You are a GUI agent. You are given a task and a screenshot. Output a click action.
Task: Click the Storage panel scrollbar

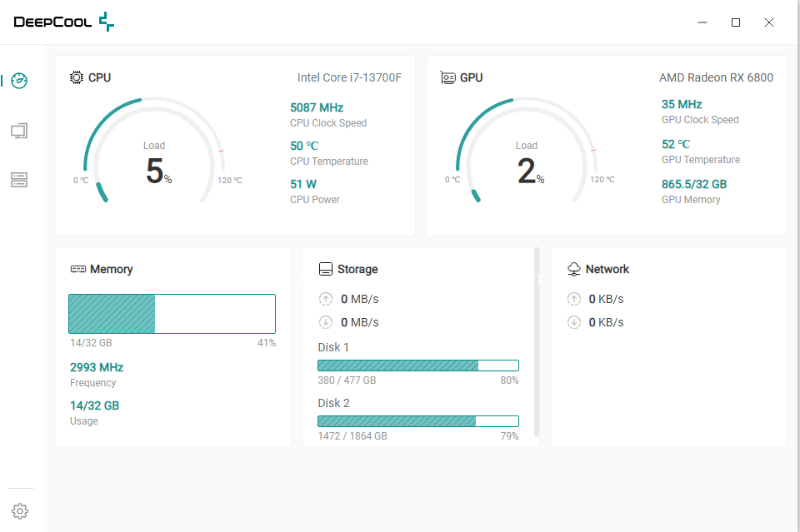coord(536,342)
